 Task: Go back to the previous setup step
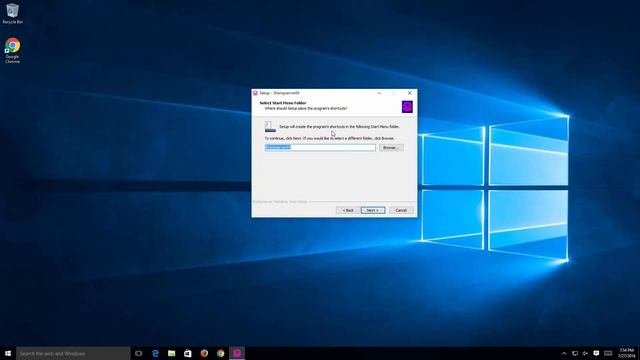(348, 210)
